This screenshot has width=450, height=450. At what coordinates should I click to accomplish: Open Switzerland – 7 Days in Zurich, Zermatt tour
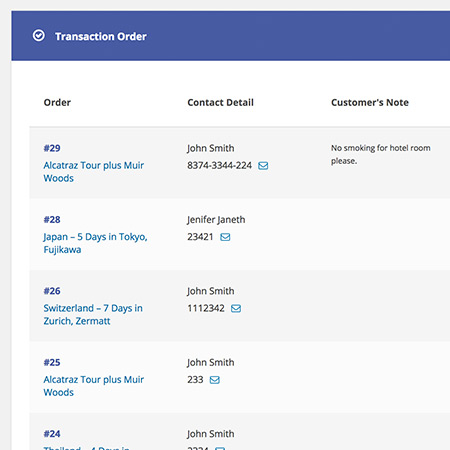[x=93, y=314]
